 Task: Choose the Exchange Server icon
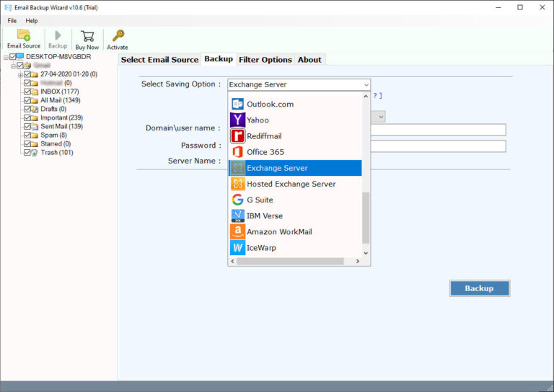(x=237, y=168)
